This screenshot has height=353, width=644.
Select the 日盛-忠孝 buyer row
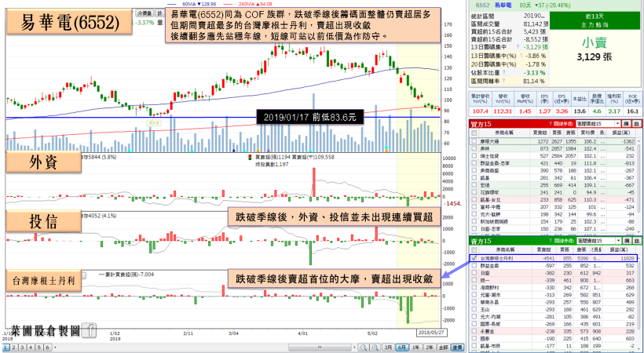[x=553, y=229]
